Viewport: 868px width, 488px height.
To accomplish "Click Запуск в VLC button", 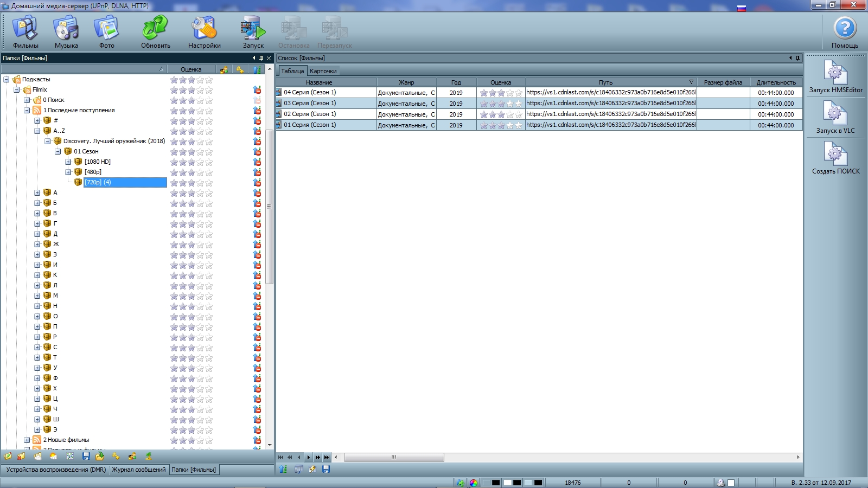I will 835,117.
